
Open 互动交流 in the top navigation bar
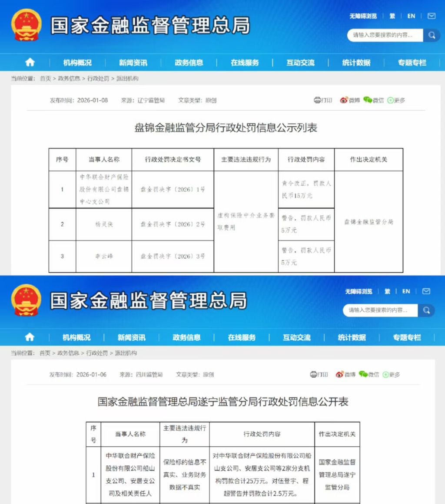pos(301,63)
